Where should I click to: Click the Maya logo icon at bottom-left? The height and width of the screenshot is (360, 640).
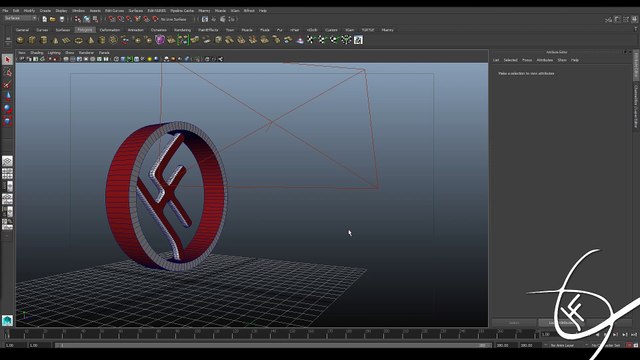click(7, 320)
